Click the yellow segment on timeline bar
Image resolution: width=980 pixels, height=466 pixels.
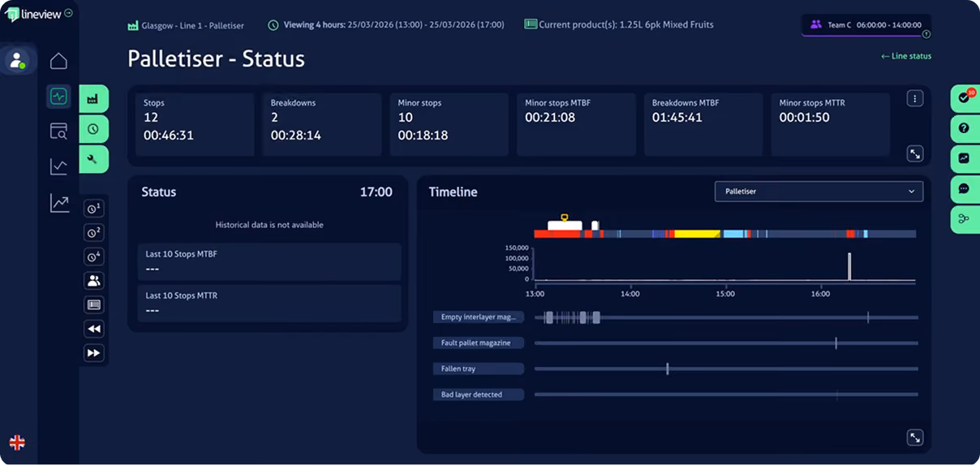pyautogui.click(x=697, y=234)
